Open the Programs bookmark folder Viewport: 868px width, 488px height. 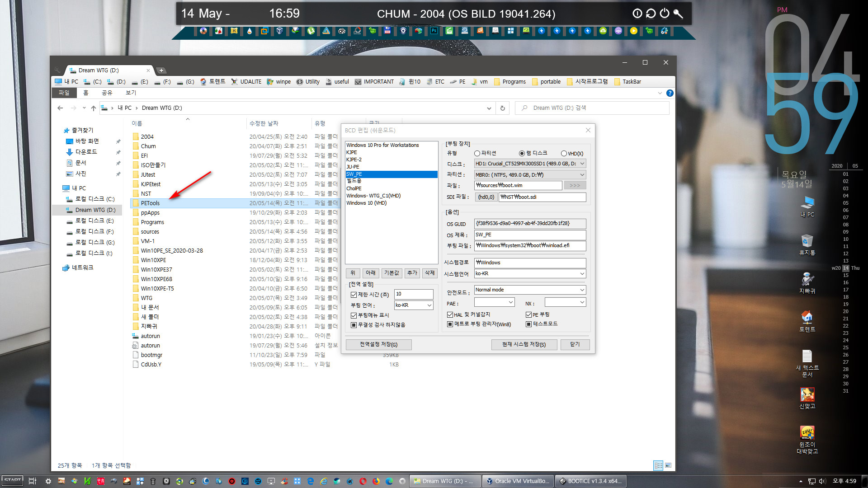click(x=510, y=82)
